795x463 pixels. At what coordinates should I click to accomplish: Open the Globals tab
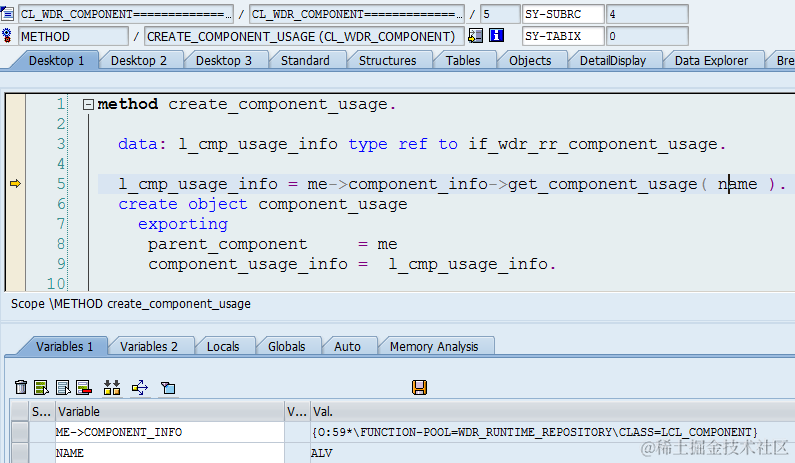coord(286,347)
